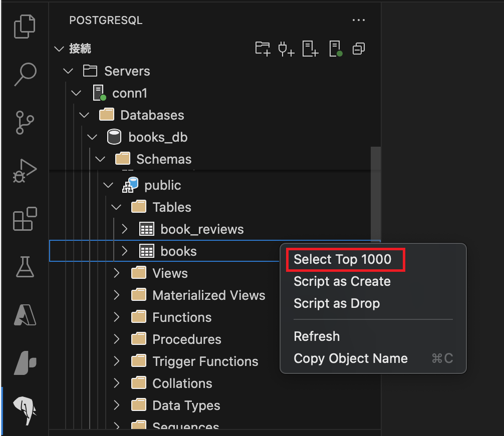504x436 pixels.
Task: Click the POSTGRESQL panel title
Action: tap(106, 20)
